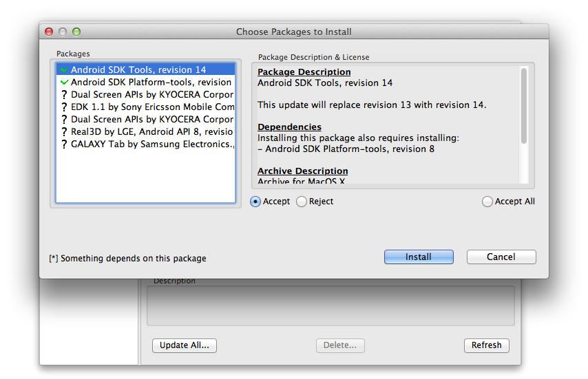This screenshot has height=379, width=588.
Task: Click question mark icon beside GALAXY Tab Samsung
Action: pyautogui.click(x=64, y=144)
